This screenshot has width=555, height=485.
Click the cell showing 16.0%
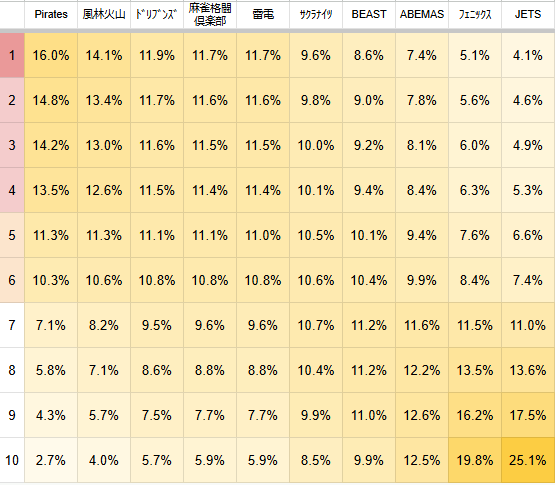click(51, 55)
